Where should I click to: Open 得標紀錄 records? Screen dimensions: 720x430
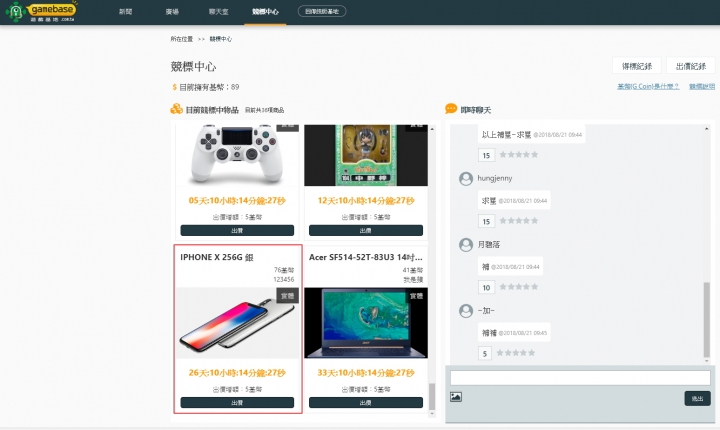[637, 66]
